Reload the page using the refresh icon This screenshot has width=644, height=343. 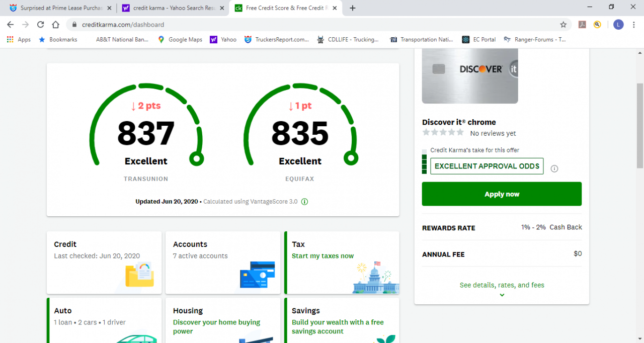pos(41,25)
